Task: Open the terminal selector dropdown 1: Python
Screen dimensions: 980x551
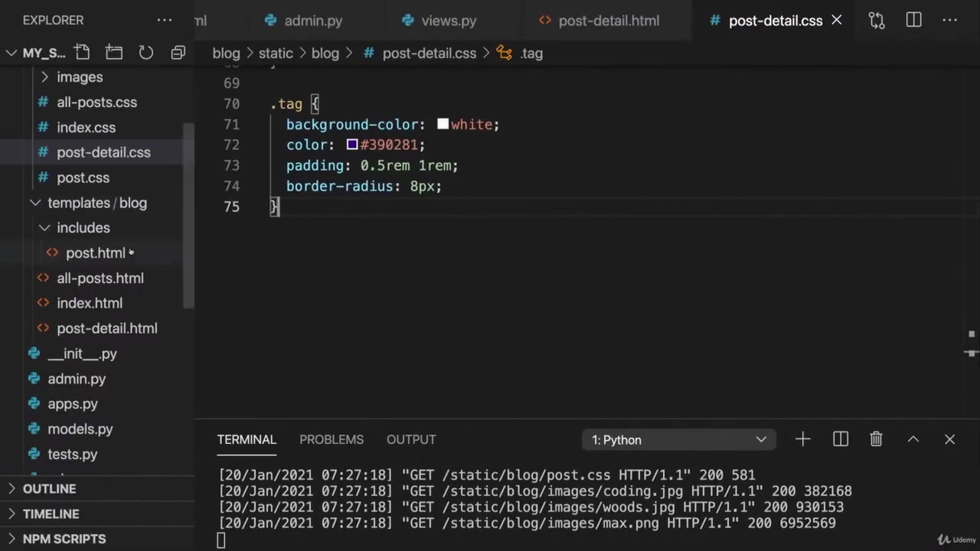Action: pos(678,440)
